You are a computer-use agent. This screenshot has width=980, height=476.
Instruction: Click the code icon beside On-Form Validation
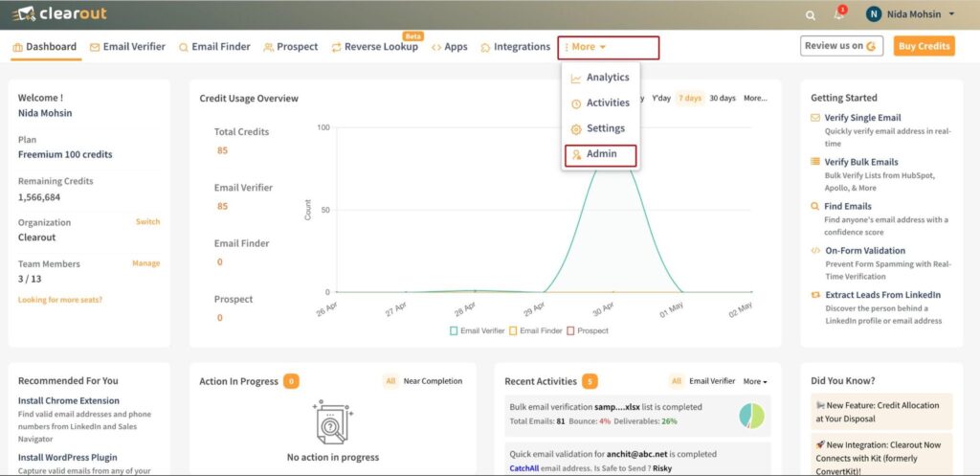(815, 250)
